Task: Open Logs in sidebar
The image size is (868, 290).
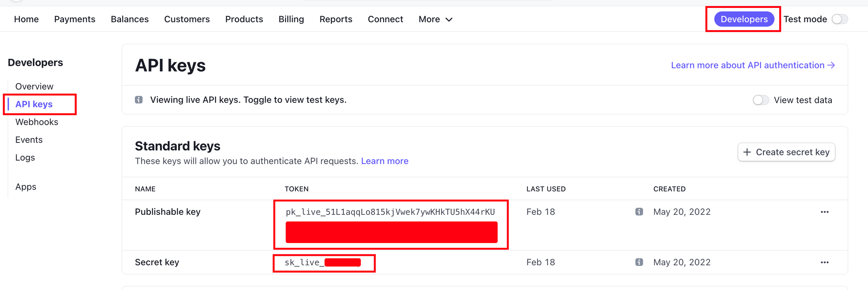Action: coord(25,158)
